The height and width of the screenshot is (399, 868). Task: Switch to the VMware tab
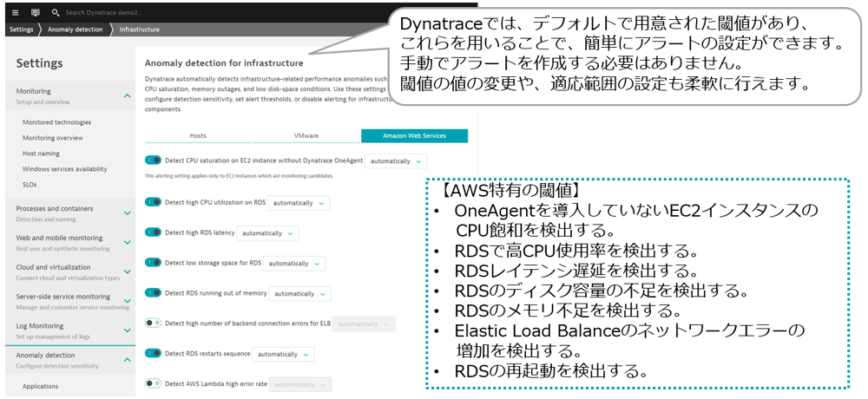tap(306, 136)
